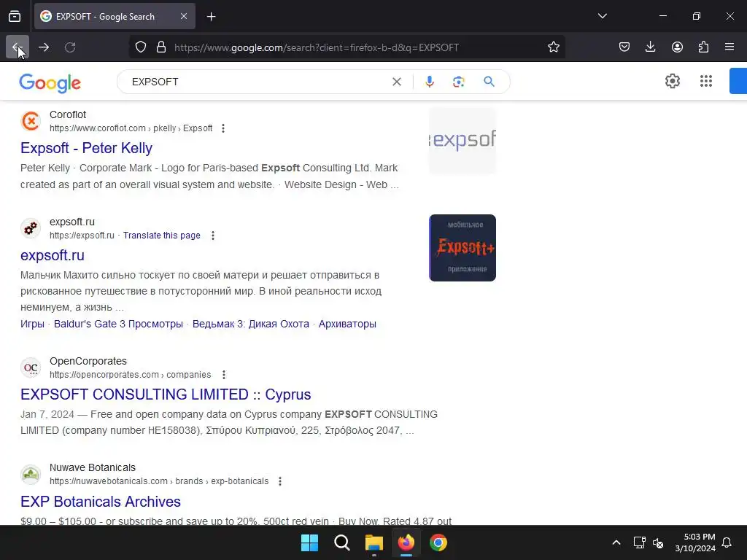Go back with the browser back arrow
The height and width of the screenshot is (560, 747).
(18, 47)
